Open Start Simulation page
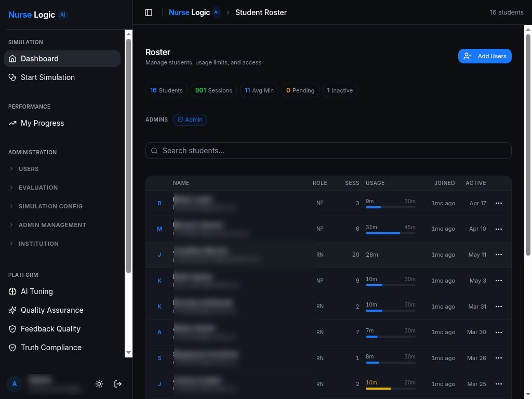The image size is (532, 399). point(62,77)
